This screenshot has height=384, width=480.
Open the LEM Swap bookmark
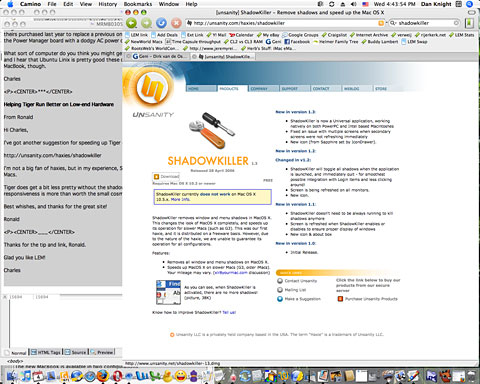[414, 42]
